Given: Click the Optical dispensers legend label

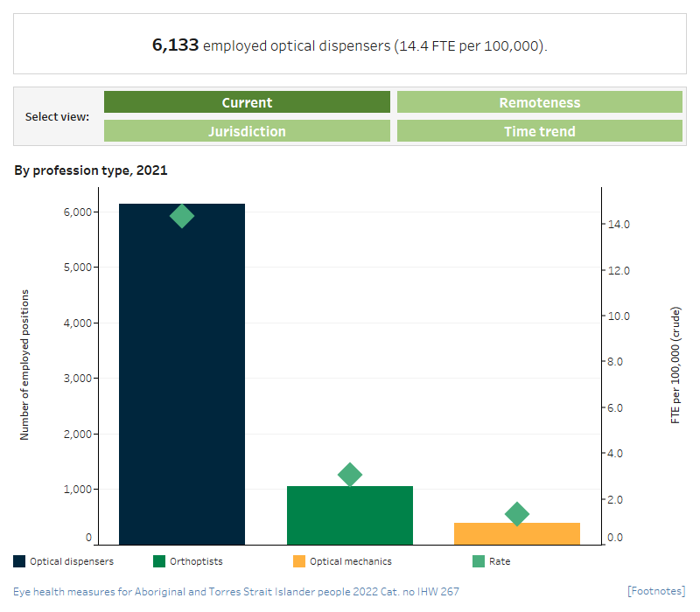Looking at the screenshot, I should click(72, 561).
